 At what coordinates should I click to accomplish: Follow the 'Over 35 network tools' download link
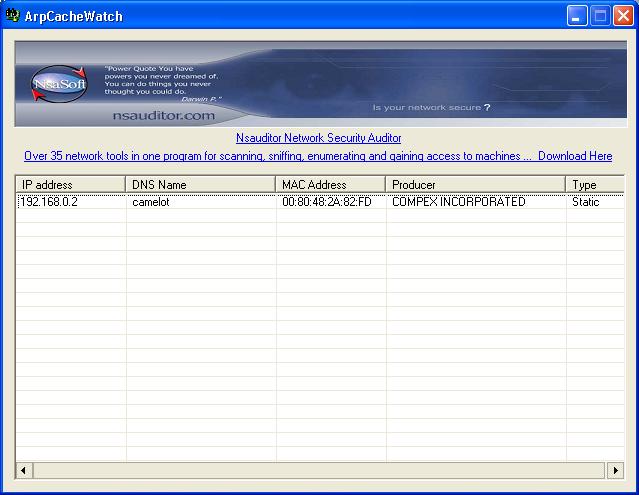point(318,156)
